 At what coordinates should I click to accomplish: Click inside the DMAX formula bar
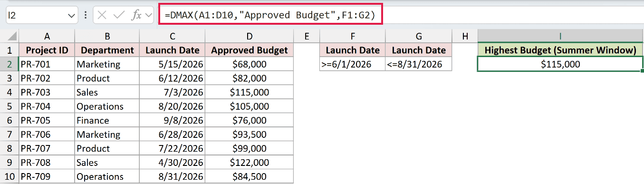(x=270, y=15)
